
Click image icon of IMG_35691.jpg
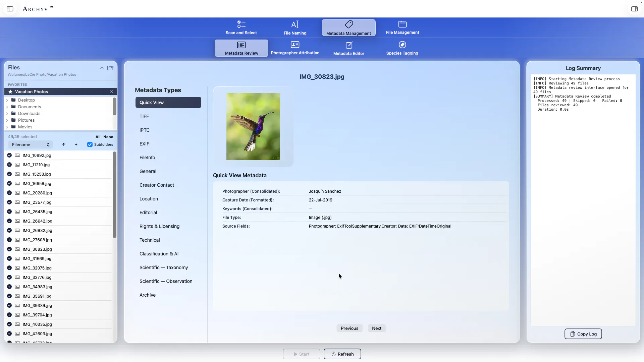coord(17,296)
